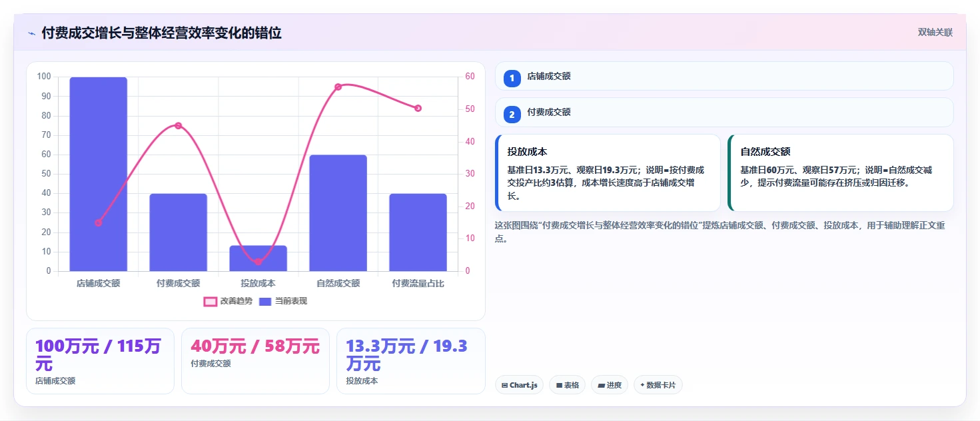Click the 投放成本 bar in chart

point(258,258)
